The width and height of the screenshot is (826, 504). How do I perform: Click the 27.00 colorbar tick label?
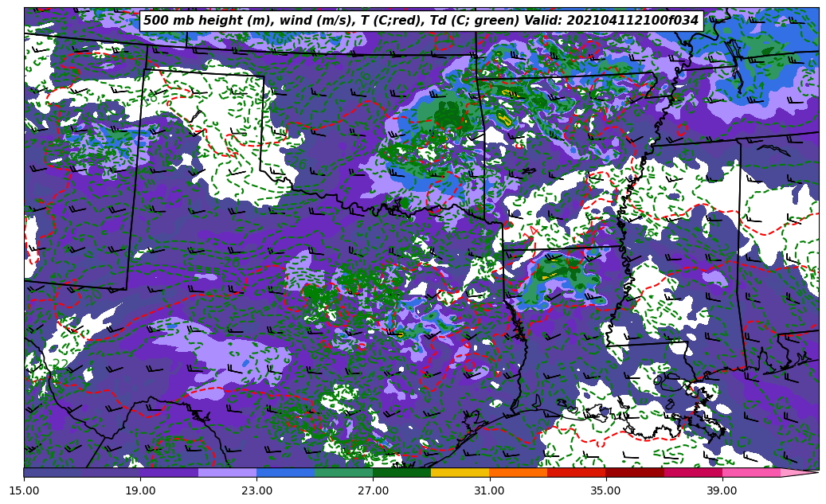pos(373,490)
